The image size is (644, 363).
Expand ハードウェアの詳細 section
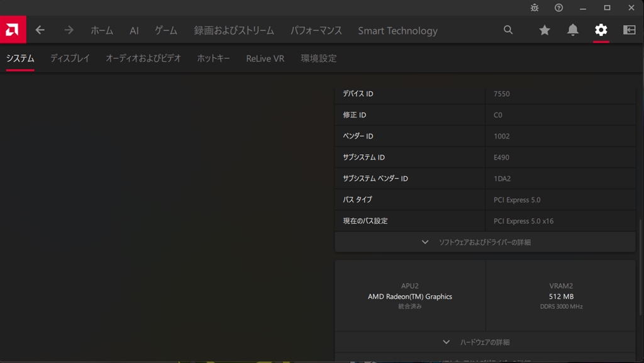[485, 342]
